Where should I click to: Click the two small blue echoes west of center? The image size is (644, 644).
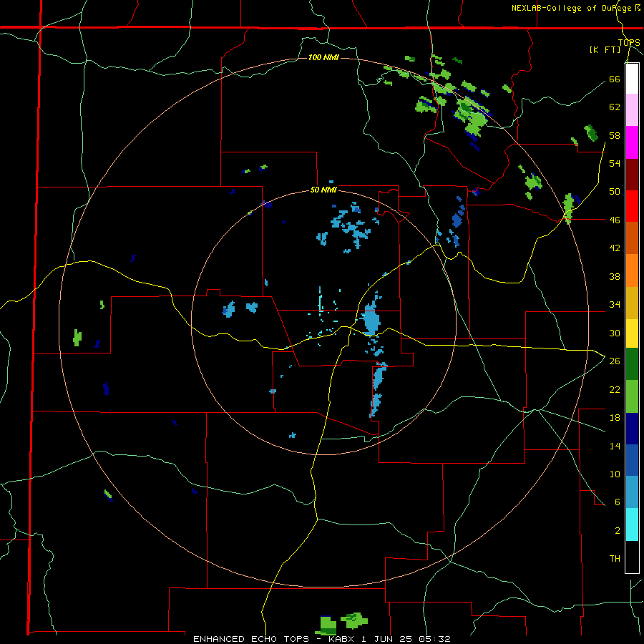click(240, 308)
